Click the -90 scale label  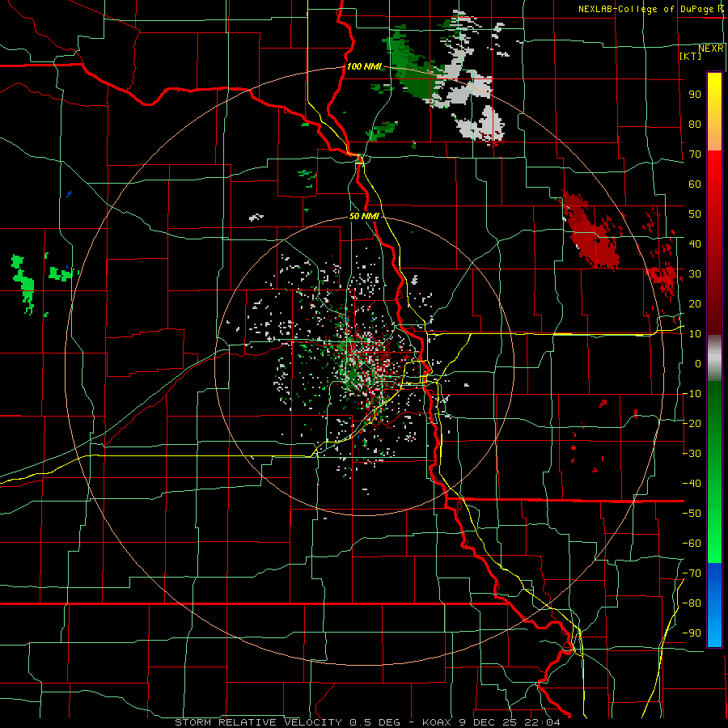pyautogui.click(x=692, y=633)
